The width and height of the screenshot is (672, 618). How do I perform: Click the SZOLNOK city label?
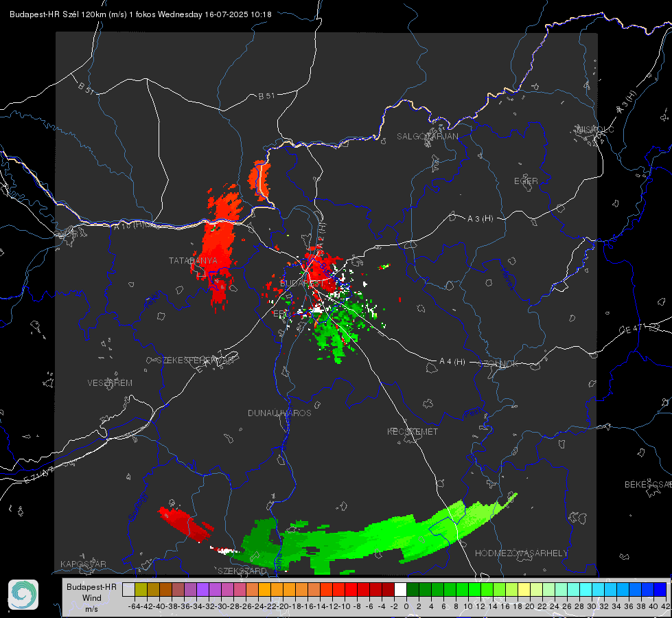click(x=498, y=364)
